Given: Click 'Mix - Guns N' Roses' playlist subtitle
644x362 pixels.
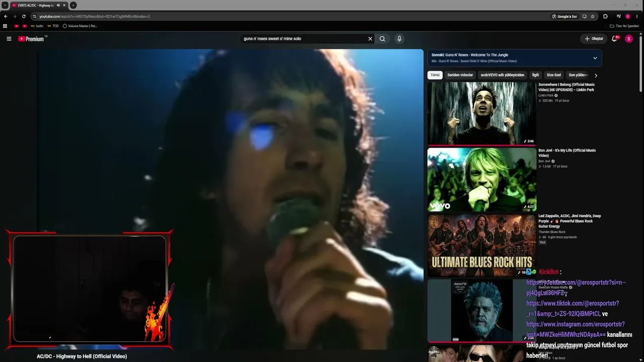Looking at the screenshot, I should 474,61.
